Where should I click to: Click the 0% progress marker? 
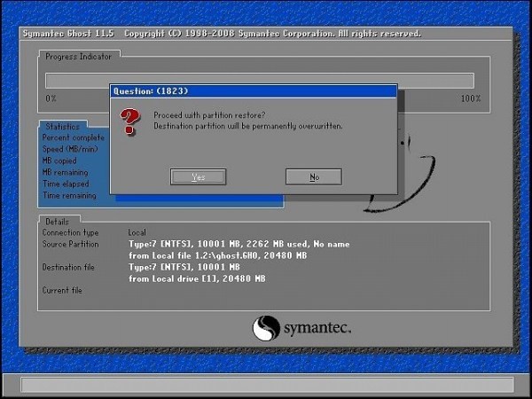coord(51,98)
